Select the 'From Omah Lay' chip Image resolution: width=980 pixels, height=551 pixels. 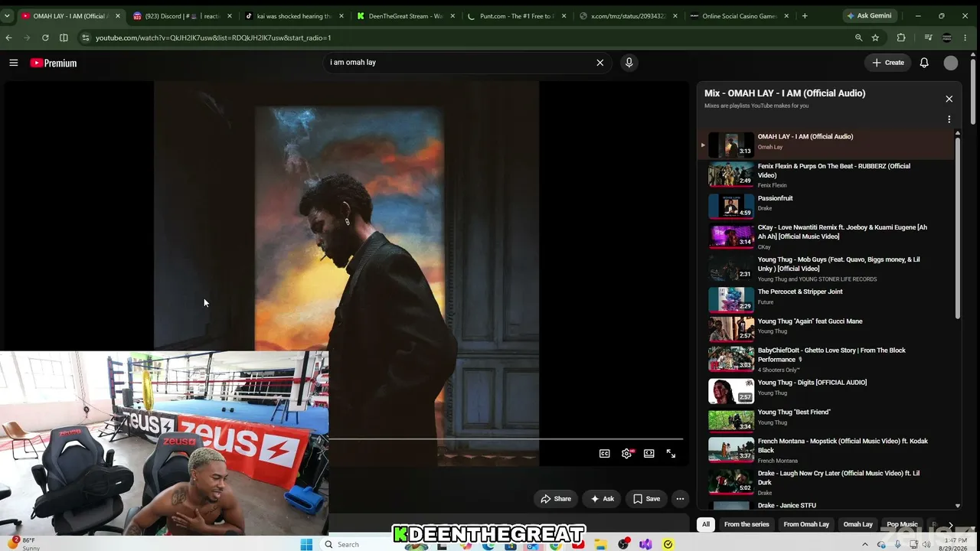click(806, 524)
